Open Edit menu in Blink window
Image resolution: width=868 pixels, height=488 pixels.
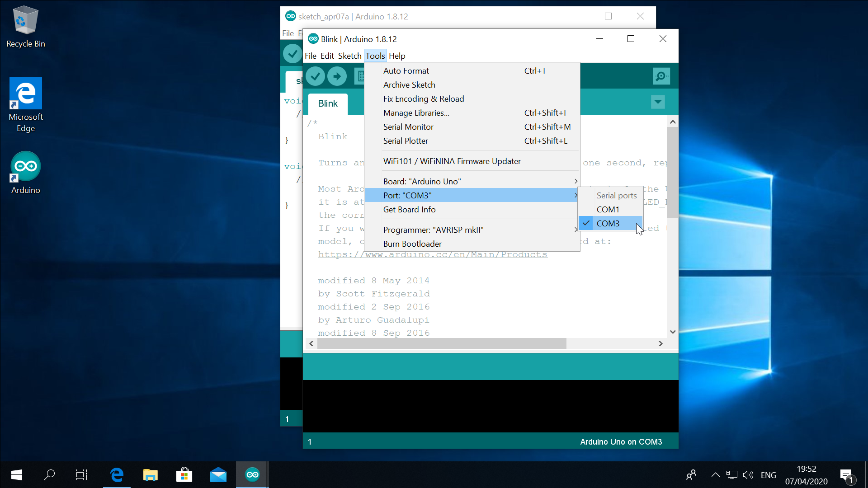click(327, 56)
